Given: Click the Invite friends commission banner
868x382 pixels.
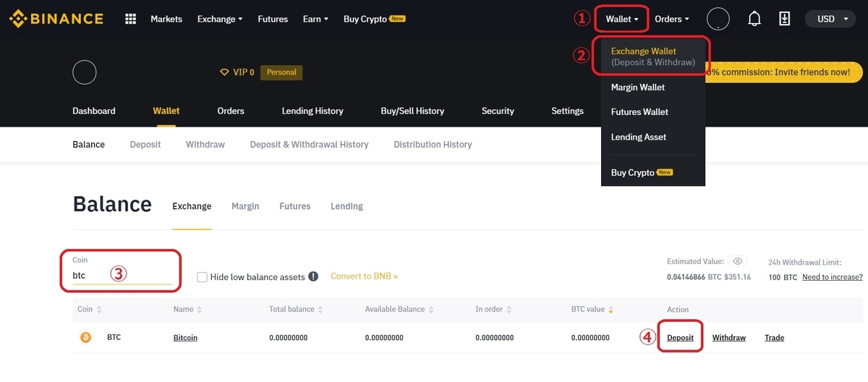Looking at the screenshot, I should coord(783,72).
